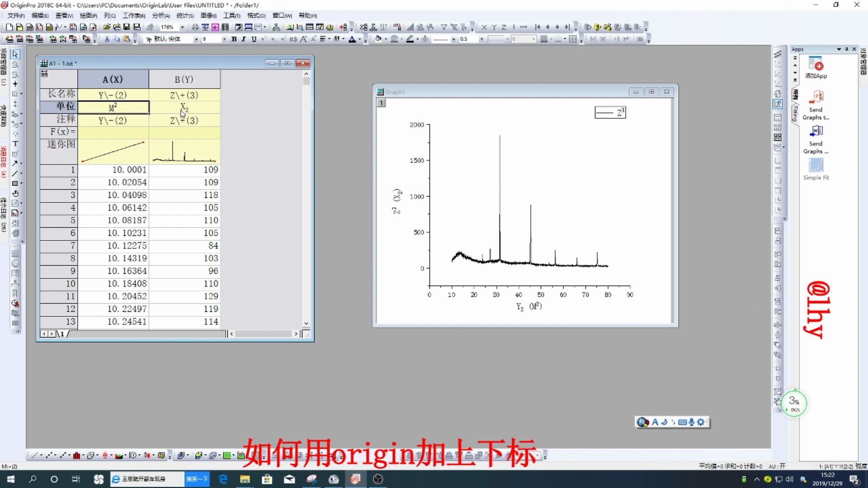Select the Arrow drawing tool

(15, 164)
